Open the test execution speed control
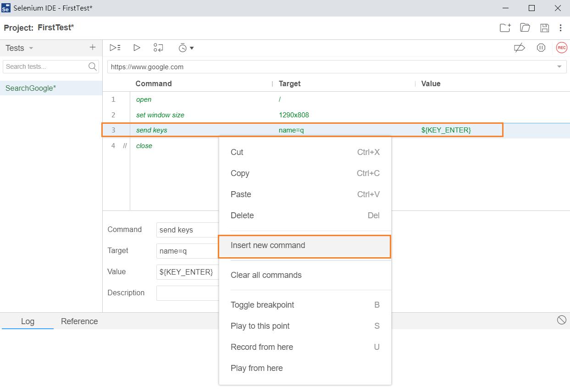Screen dimensions: 570x392 (186, 48)
